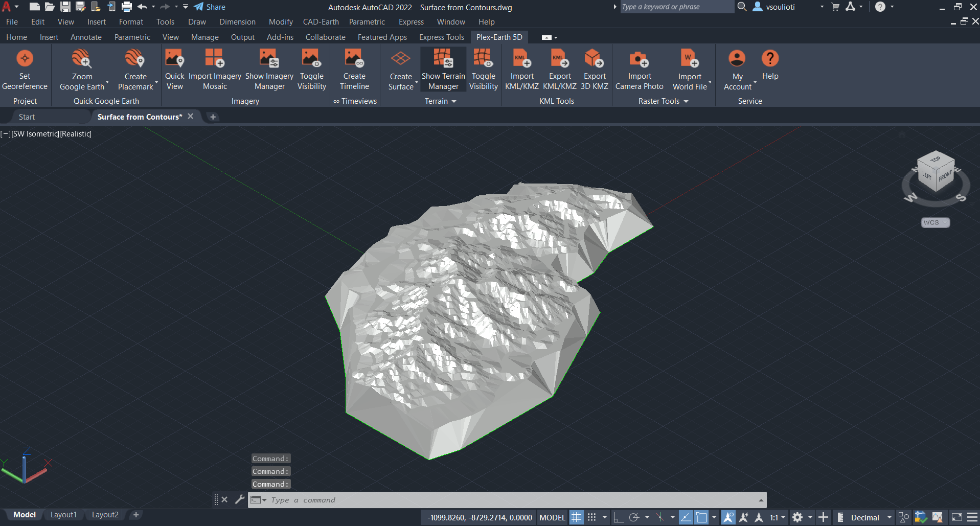Toggle polar tracking in status bar
Screen dimensions: 980x526
634,517
